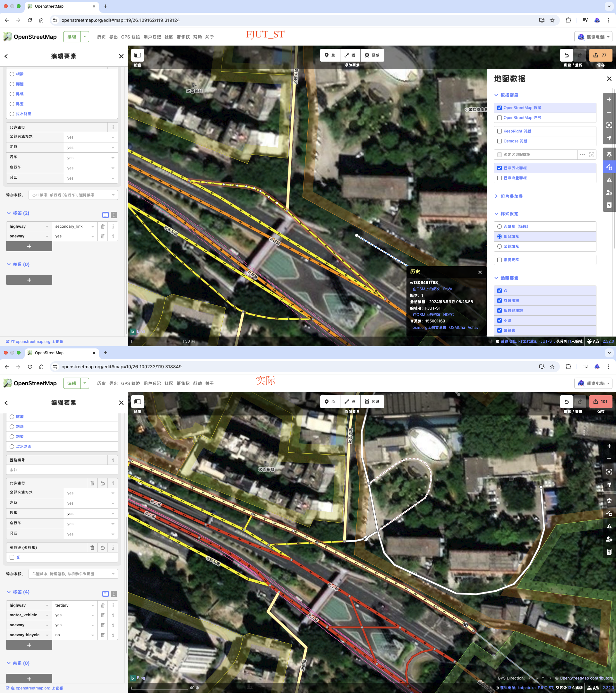The height and width of the screenshot is (693, 616).
Task: Click the 保存 101 button
Action: (x=601, y=402)
